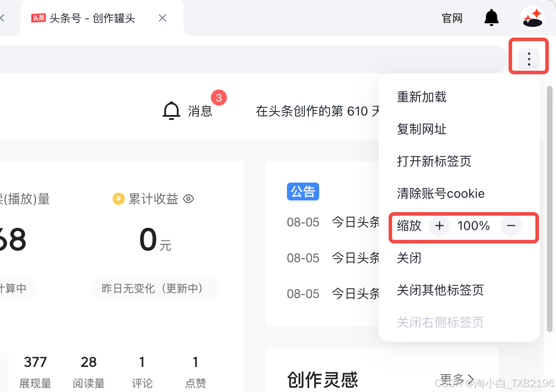The width and height of the screenshot is (556, 392).
Task: Click the 100% zoom value
Action: tap(474, 226)
